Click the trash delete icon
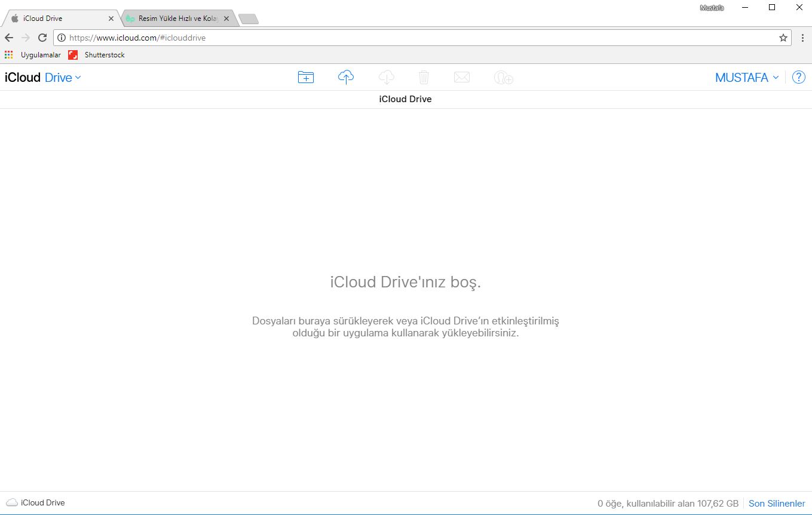Screen dimensions: 812x515 [x=424, y=77]
